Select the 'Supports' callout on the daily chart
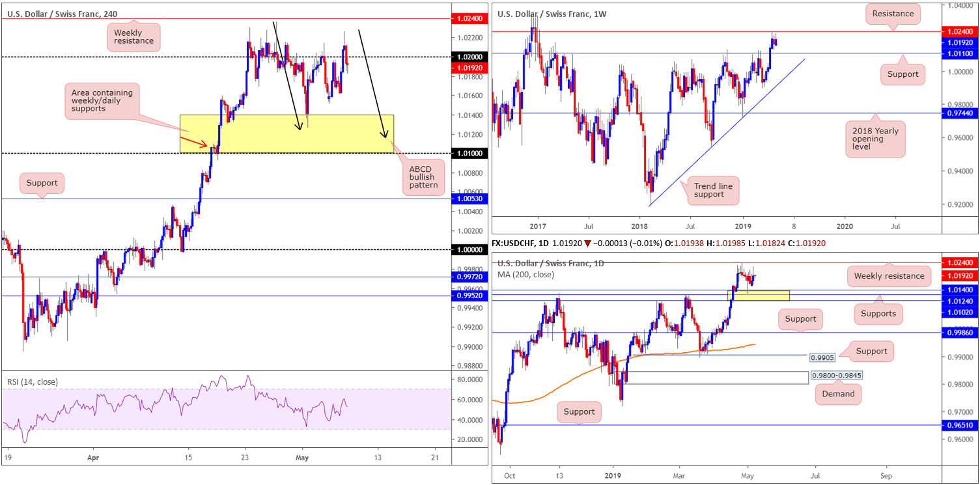 click(x=878, y=314)
